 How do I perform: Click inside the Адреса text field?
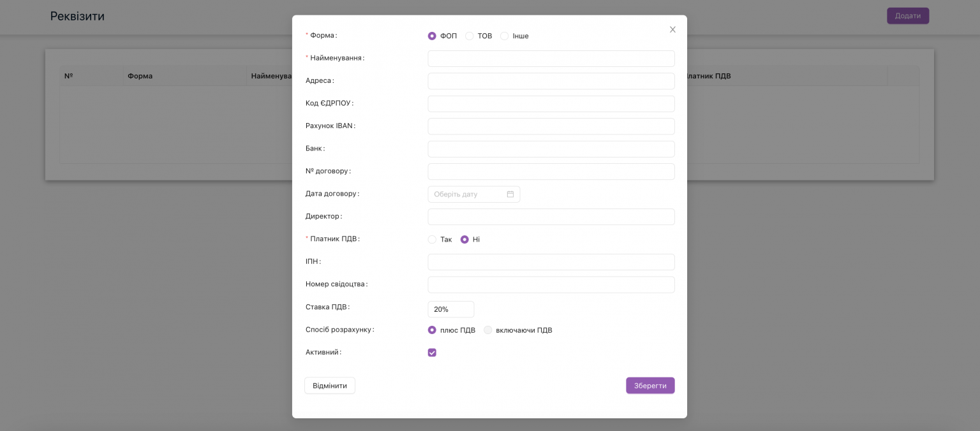coord(551,81)
